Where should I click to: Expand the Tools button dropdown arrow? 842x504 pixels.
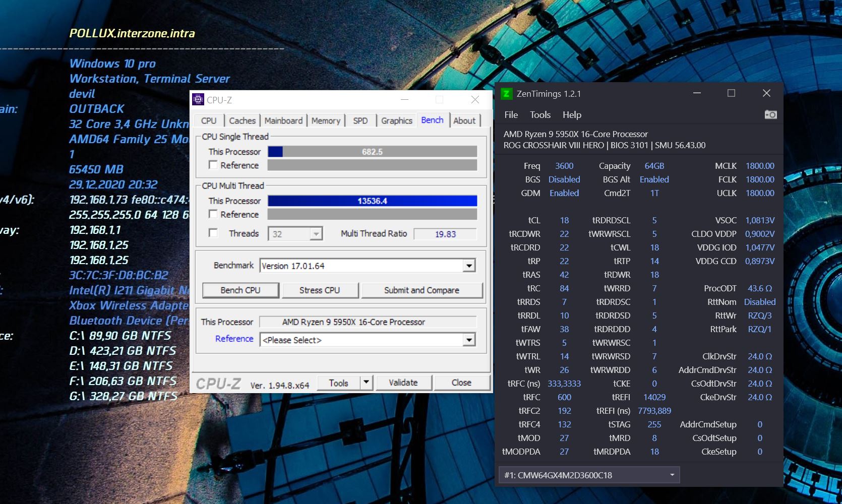(x=367, y=383)
